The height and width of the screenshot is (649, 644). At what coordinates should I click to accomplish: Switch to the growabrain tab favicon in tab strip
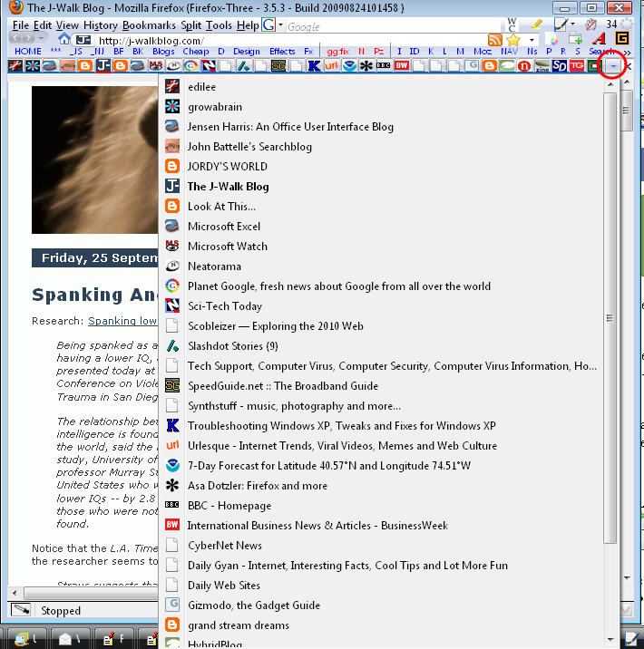tap(33, 66)
